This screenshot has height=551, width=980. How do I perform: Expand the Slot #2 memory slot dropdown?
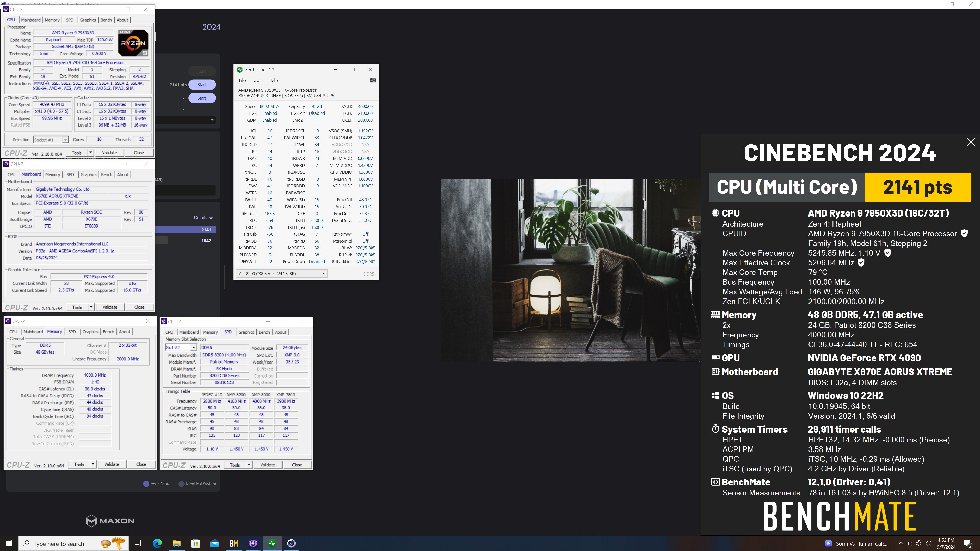[194, 347]
